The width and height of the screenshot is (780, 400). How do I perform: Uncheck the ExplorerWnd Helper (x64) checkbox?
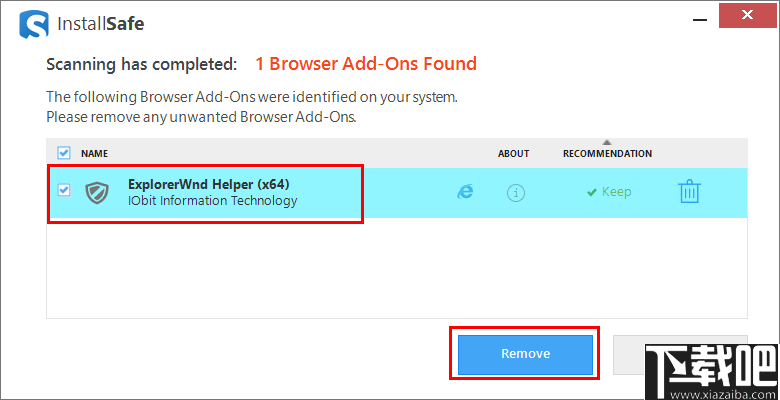pyautogui.click(x=64, y=190)
